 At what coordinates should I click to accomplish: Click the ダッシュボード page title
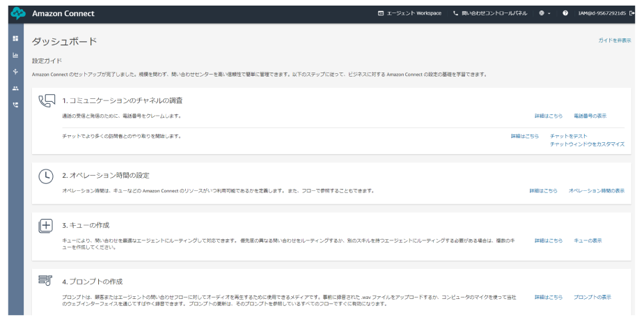(x=65, y=42)
